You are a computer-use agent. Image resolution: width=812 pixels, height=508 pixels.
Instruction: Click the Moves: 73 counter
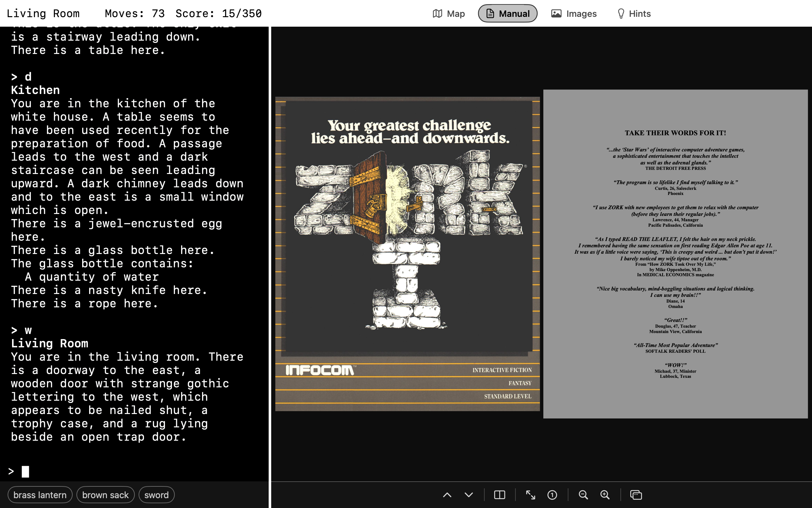[x=134, y=13]
